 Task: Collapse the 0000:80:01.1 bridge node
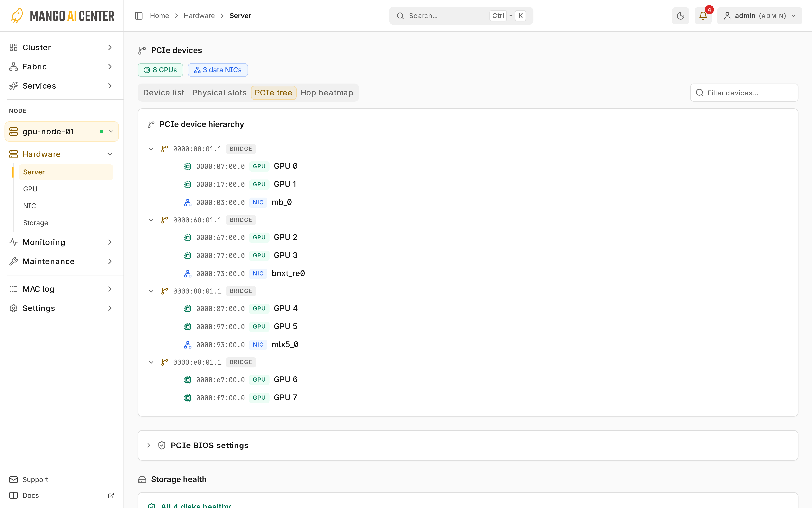tap(151, 291)
